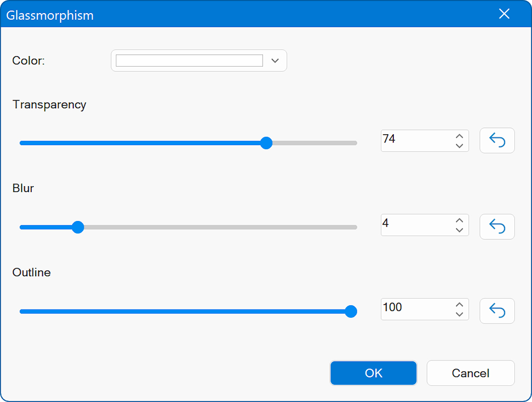Reset Outline with the undo arrow icon
This screenshot has width=532, height=402.
click(497, 311)
